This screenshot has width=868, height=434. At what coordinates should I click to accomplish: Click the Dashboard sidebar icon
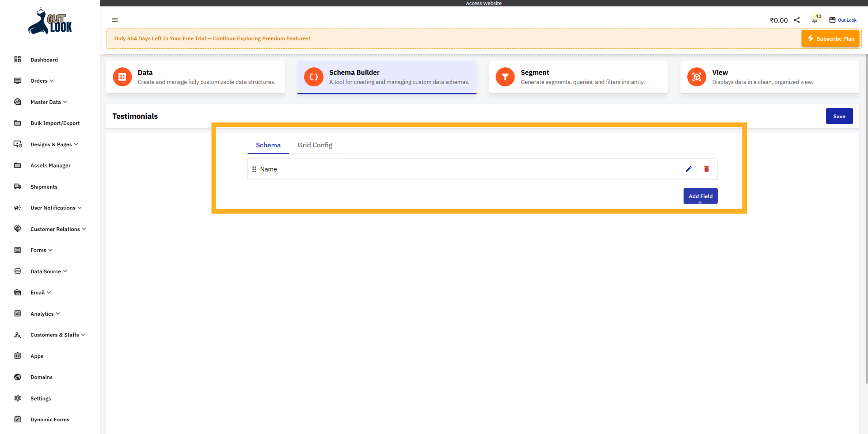pyautogui.click(x=18, y=60)
